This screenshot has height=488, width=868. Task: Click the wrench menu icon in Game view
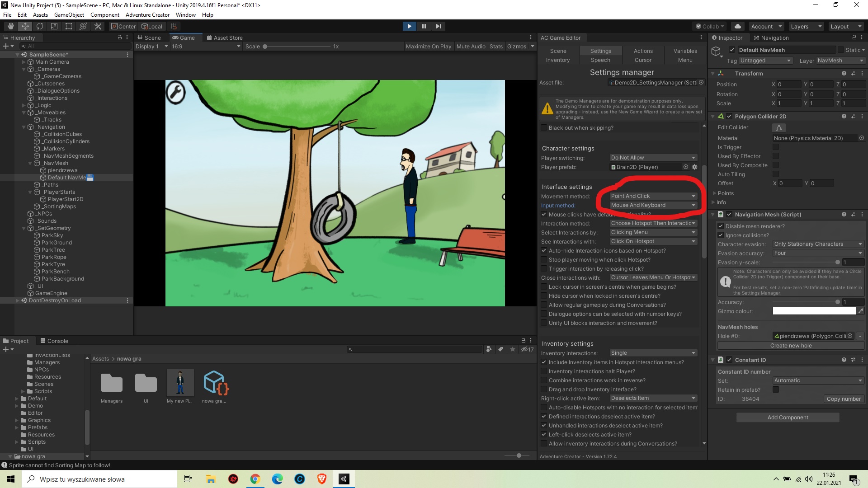[175, 92]
